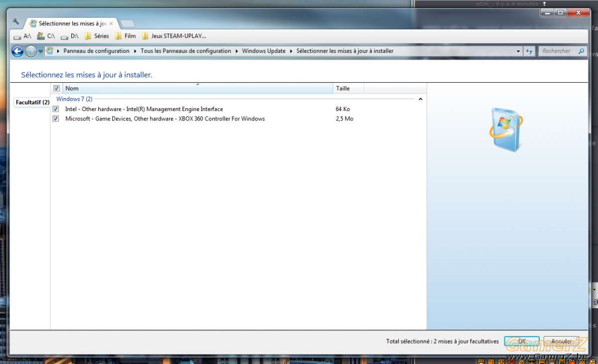Click 'eGm_, il y a 4 minutes' in background window
The image size is (598, 364).
(507, 3)
